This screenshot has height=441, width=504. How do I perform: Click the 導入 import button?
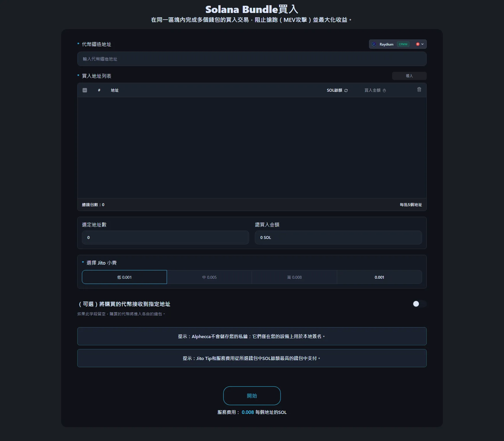409,76
